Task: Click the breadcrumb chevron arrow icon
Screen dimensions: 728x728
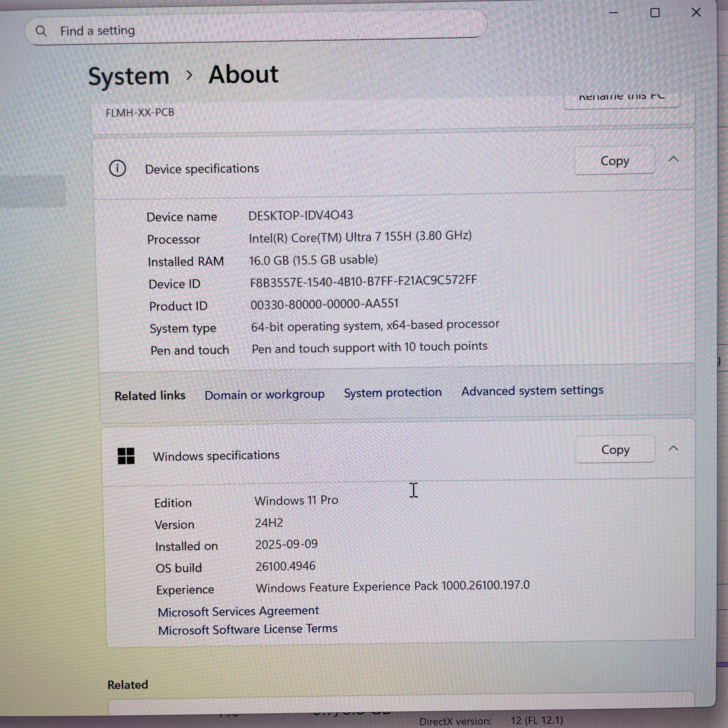Action: (x=189, y=75)
